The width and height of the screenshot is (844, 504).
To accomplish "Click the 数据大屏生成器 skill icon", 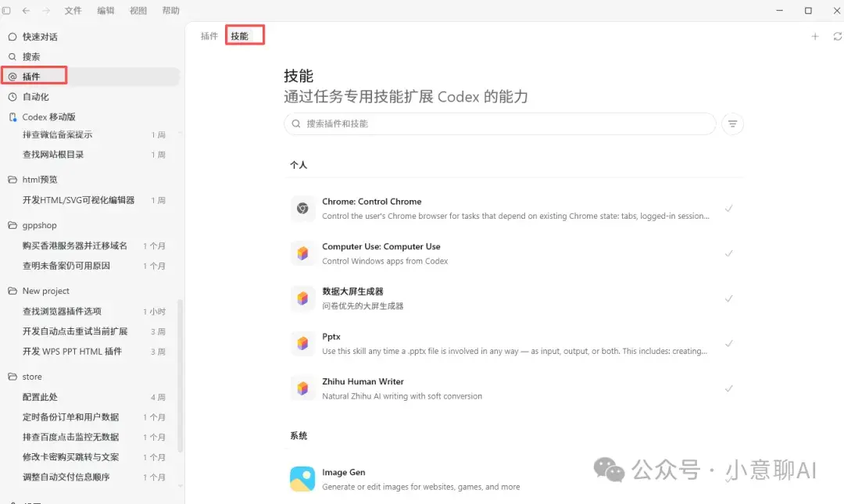I will click(302, 298).
